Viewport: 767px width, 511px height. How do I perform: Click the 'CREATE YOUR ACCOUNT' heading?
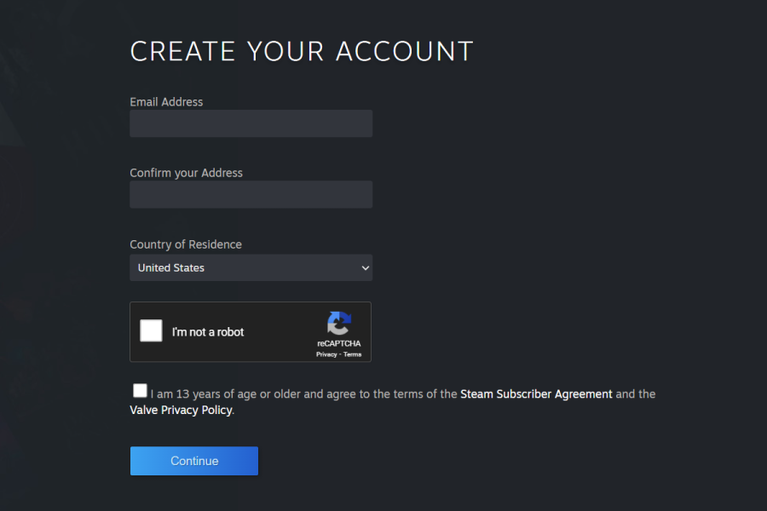point(301,51)
